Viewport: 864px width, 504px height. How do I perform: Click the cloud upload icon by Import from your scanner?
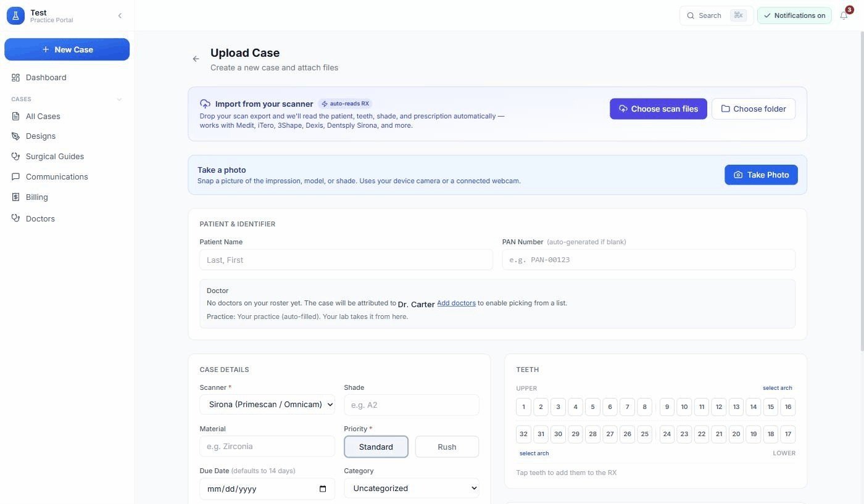206,104
